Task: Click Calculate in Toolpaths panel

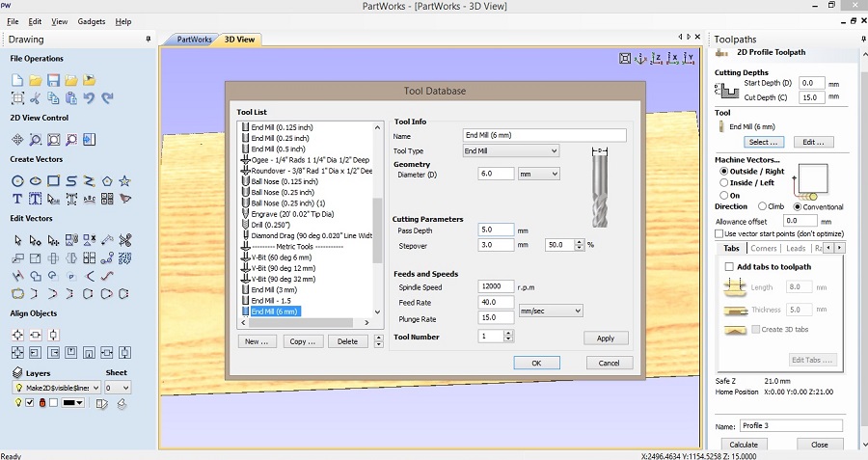Action: tap(744, 445)
